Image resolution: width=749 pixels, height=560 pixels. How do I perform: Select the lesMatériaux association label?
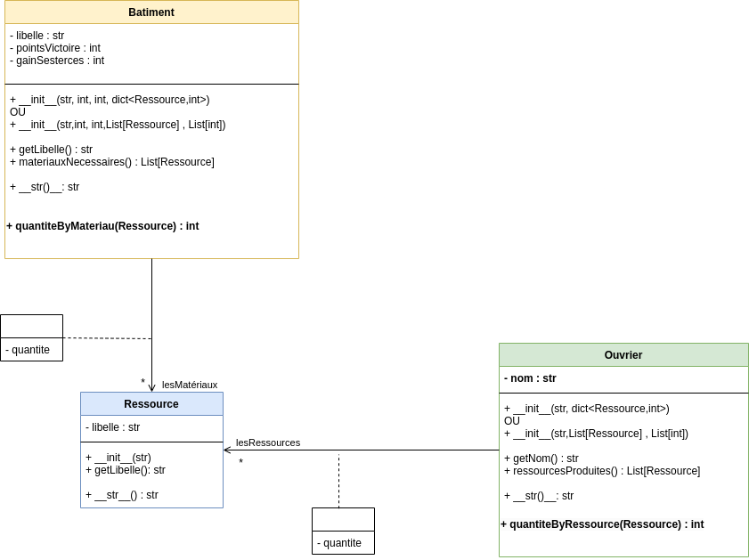[x=190, y=385]
